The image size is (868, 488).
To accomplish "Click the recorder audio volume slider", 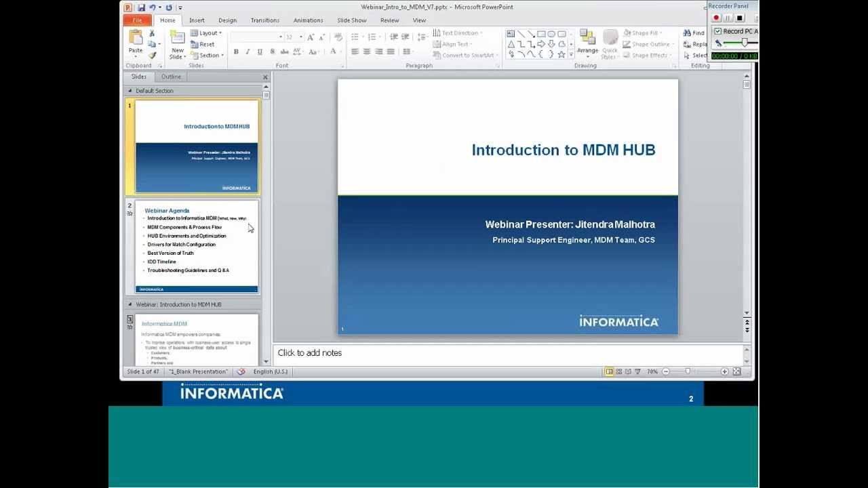I will [744, 43].
